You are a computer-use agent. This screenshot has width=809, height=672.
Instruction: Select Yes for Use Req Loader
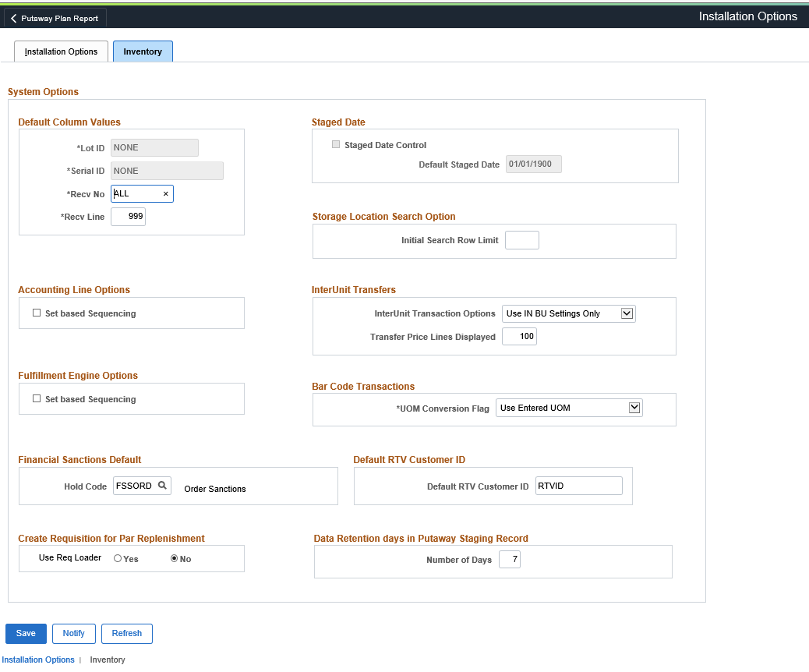(x=118, y=559)
